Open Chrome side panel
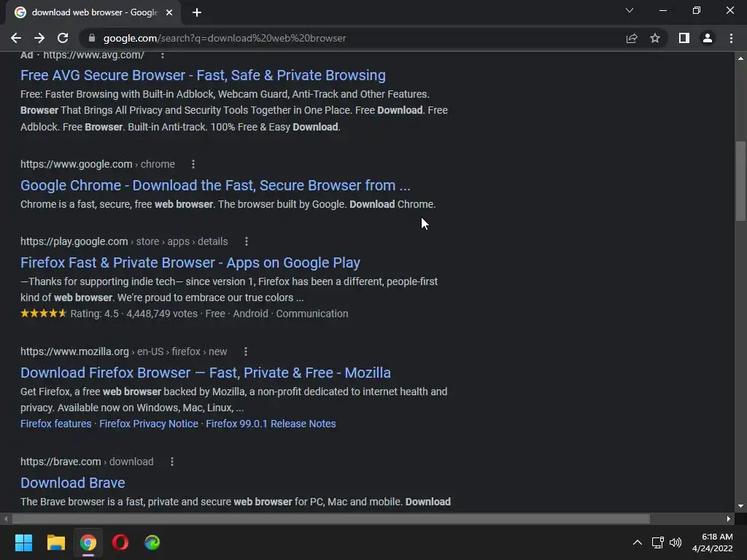The image size is (747, 560). (684, 38)
